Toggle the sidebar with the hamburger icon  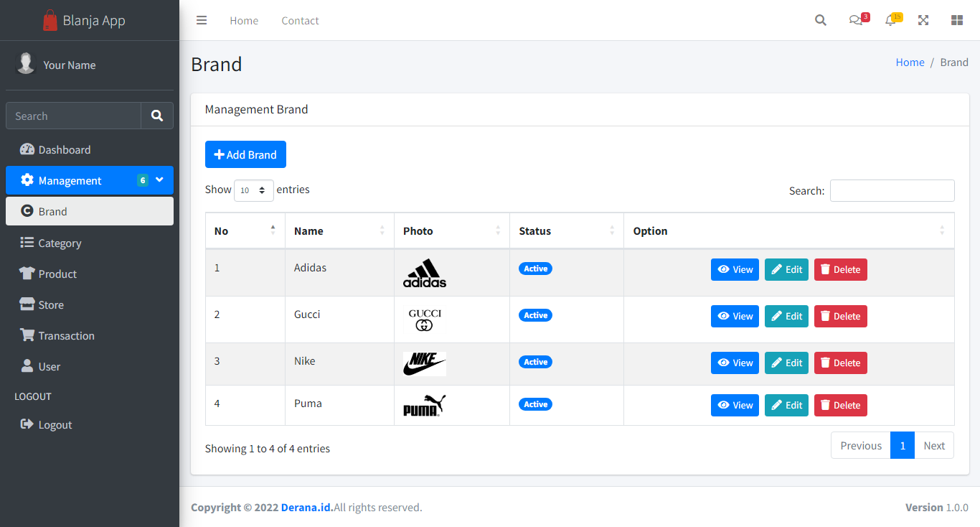coord(202,20)
